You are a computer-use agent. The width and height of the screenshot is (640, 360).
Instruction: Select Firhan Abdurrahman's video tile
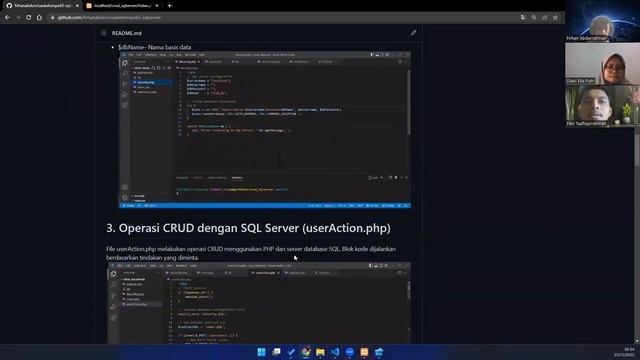[x=602, y=21]
